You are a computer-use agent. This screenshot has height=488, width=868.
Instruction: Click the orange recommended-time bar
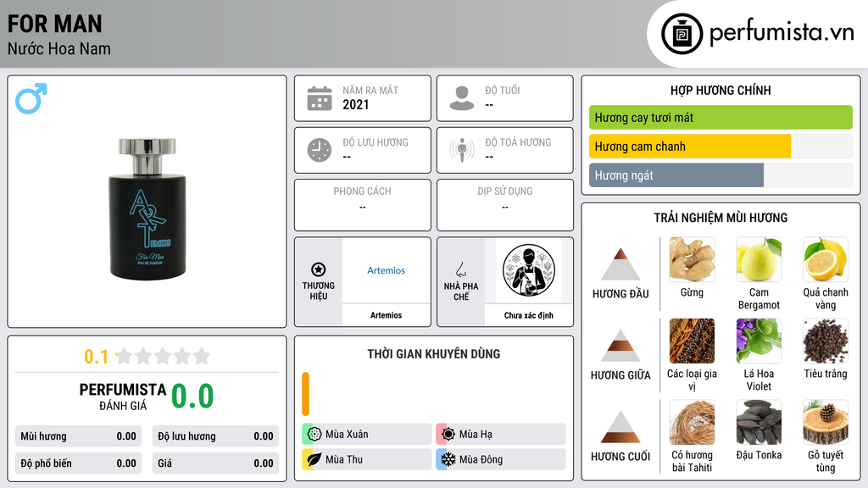[305, 393]
